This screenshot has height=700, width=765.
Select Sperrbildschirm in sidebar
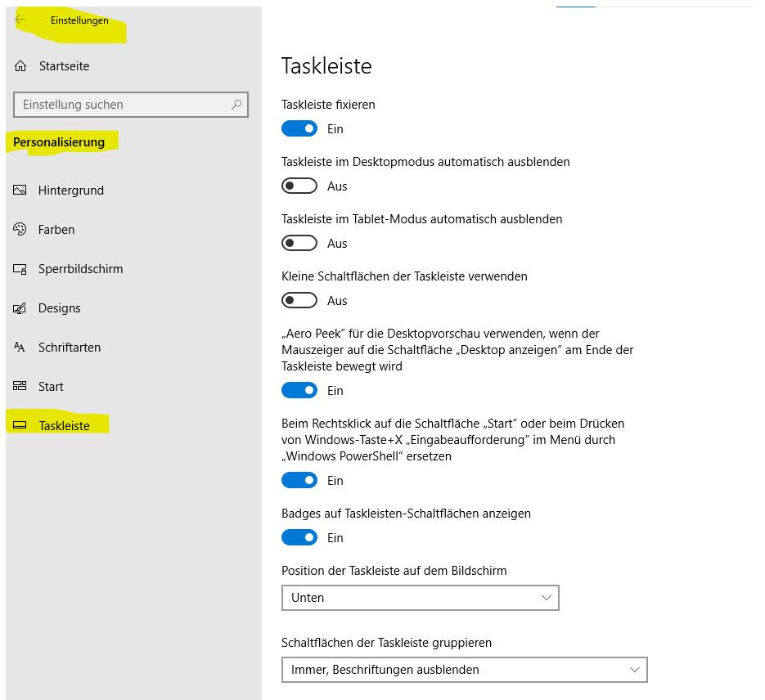pos(80,269)
